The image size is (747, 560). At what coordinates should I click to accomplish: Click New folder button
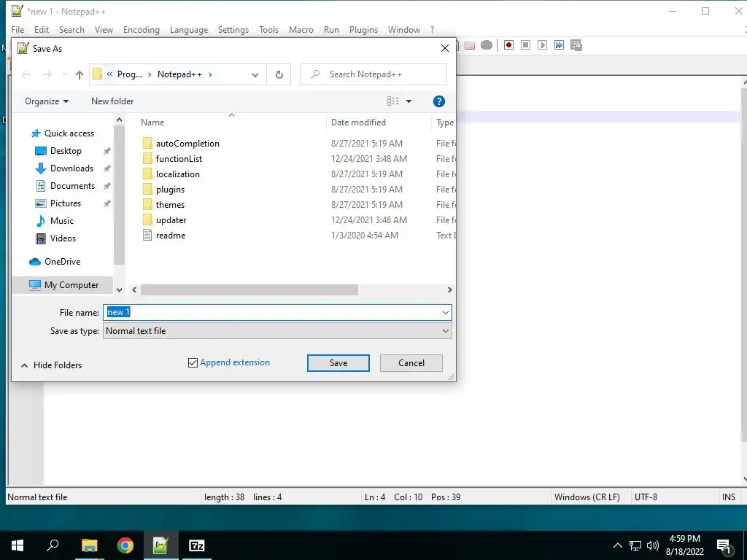coord(112,101)
